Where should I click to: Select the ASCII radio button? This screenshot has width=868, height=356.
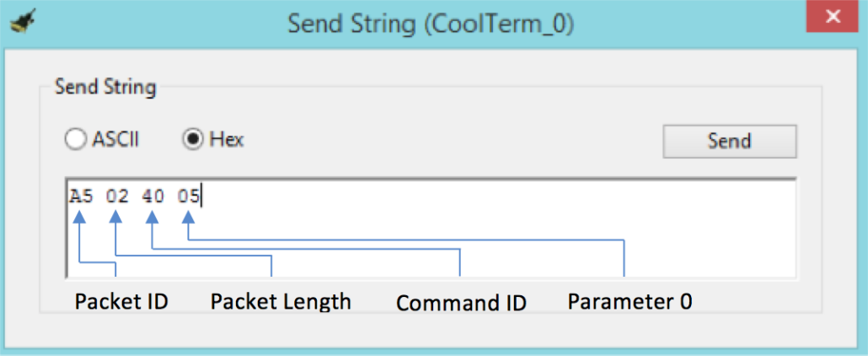[x=75, y=139]
